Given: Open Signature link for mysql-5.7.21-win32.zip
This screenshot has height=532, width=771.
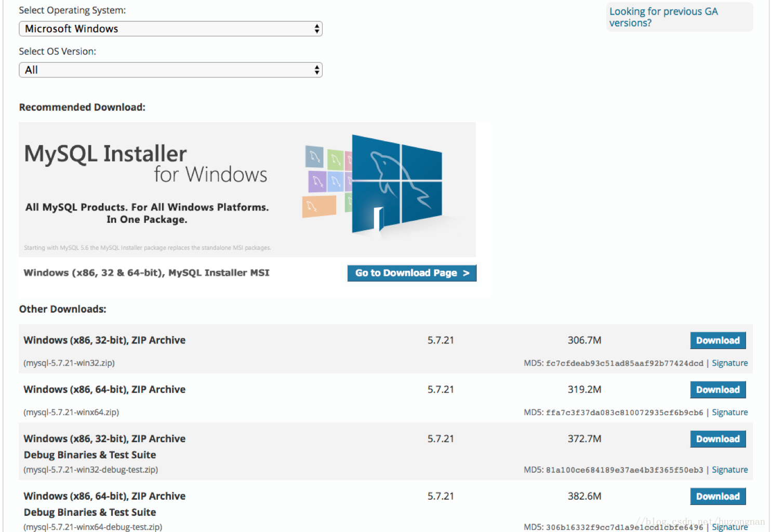Looking at the screenshot, I should point(729,363).
